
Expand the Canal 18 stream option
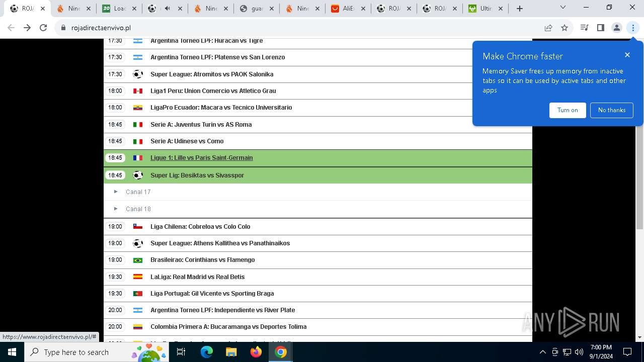pyautogui.click(x=318, y=209)
